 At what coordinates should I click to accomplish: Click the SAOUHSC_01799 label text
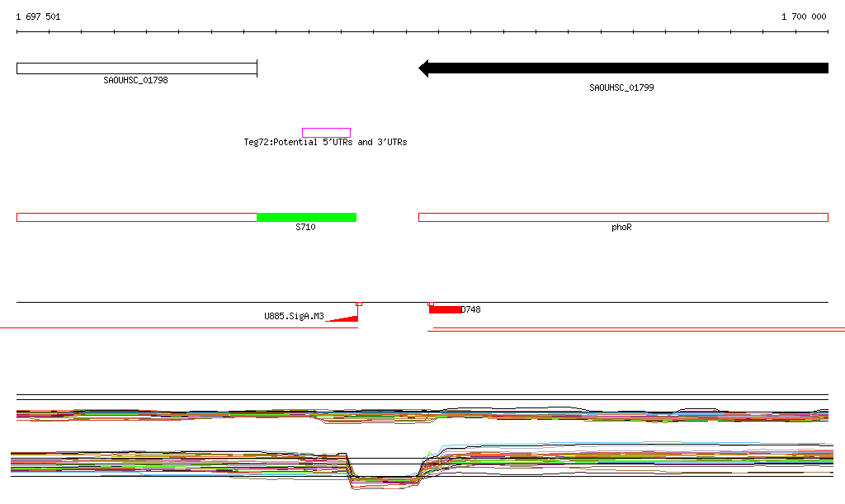click(621, 87)
